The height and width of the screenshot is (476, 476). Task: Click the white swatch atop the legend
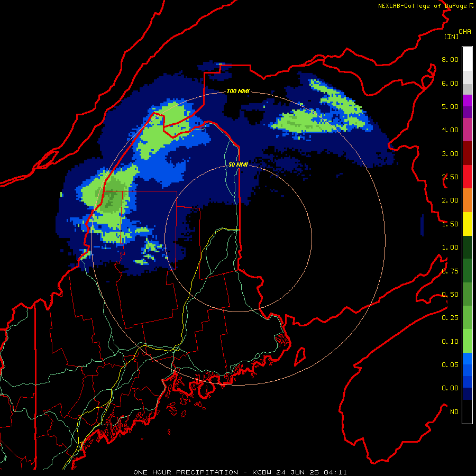[x=467, y=59]
